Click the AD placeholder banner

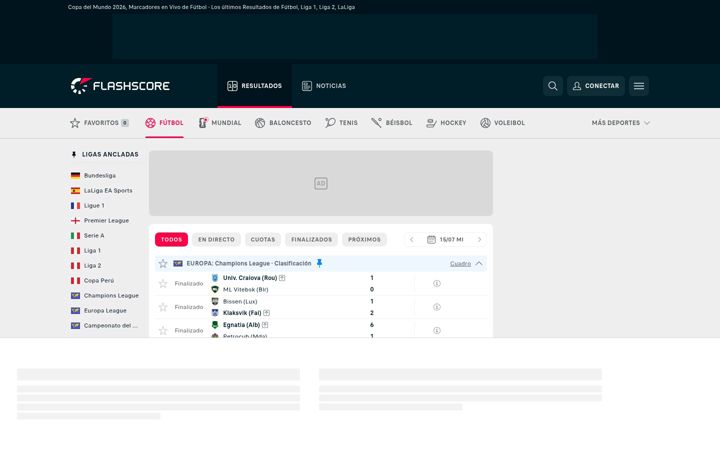tap(321, 183)
